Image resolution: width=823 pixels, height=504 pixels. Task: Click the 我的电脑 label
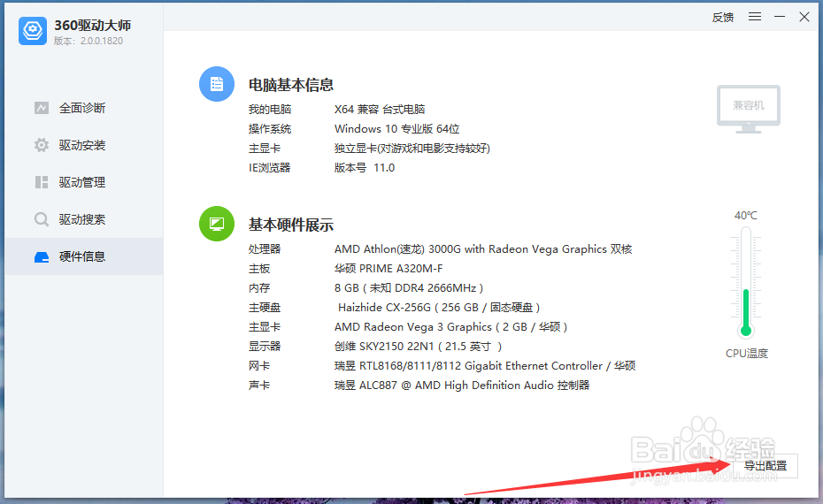coord(270,109)
